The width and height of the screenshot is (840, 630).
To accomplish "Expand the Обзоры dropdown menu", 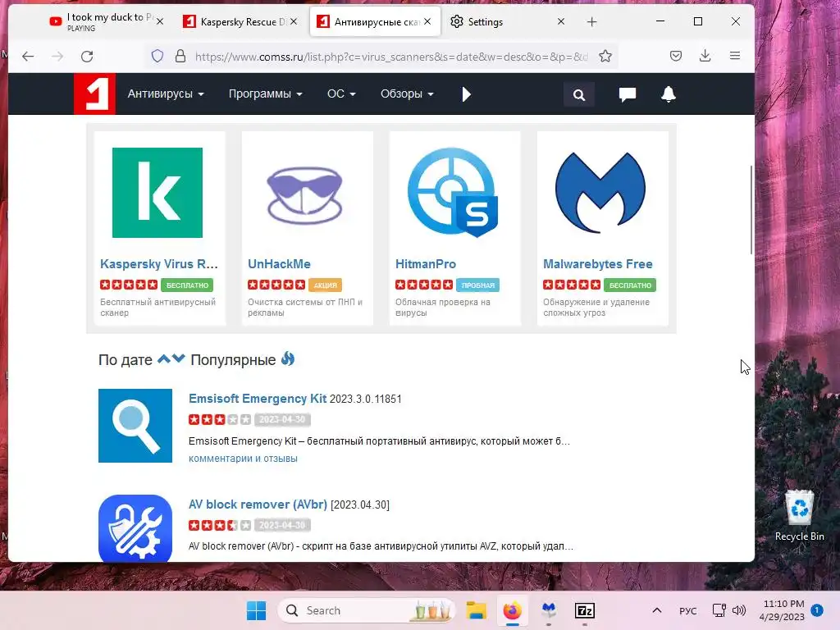I will click(x=407, y=94).
